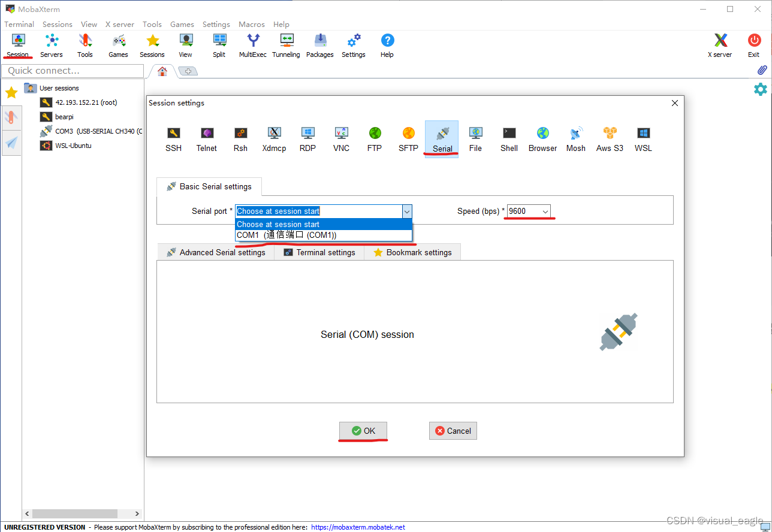Open the Packages toolbar icon
The height and width of the screenshot is (532, 772).
(320, 46)
